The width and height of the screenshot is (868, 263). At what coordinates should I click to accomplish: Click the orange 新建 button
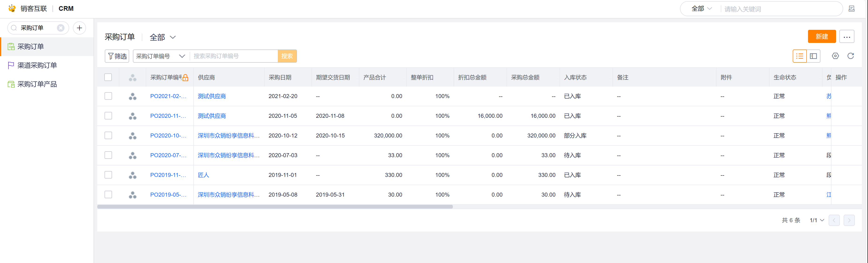[x=822, y=36]
